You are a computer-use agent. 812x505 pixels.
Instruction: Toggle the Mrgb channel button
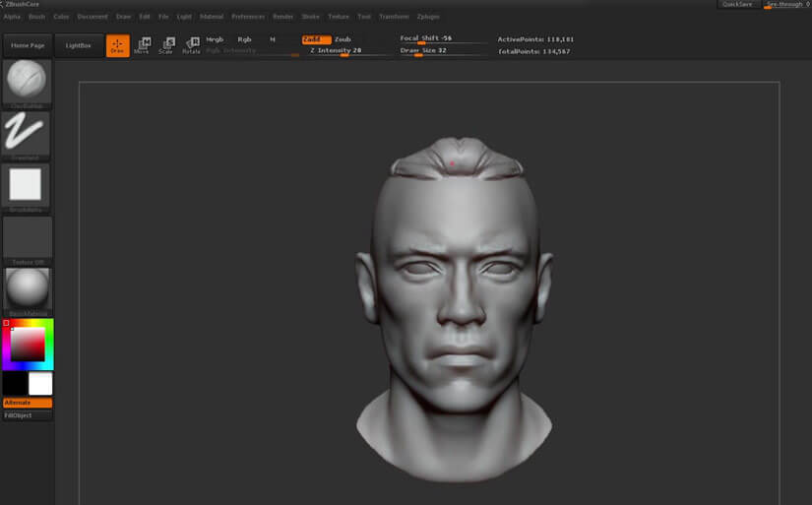pos(215,39)
